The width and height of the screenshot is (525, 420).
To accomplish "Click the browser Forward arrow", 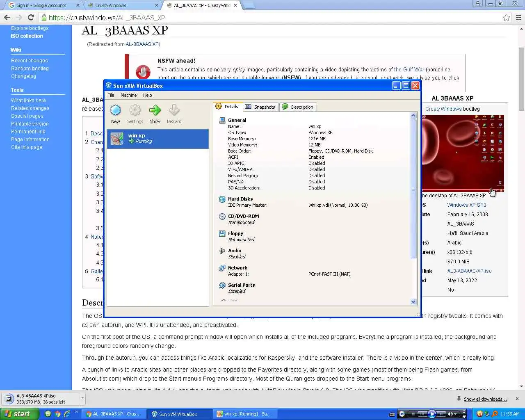I will [19, 17].
